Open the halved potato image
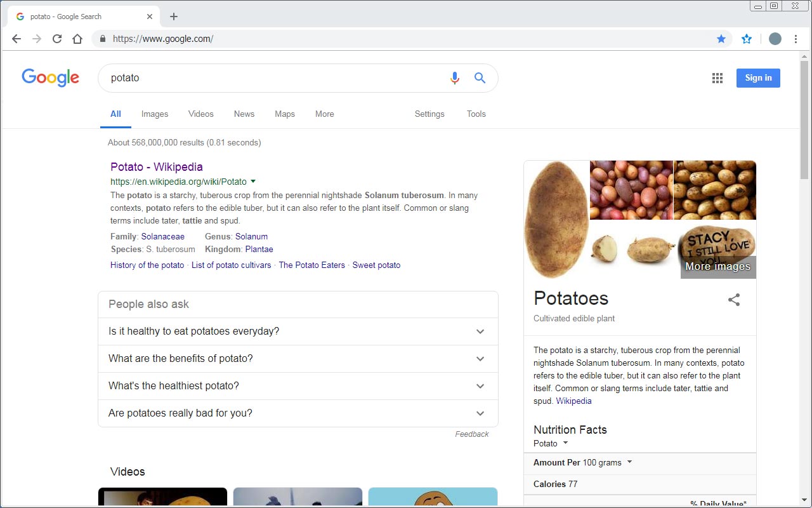This screenshot has width=812, height=508. 603,248
